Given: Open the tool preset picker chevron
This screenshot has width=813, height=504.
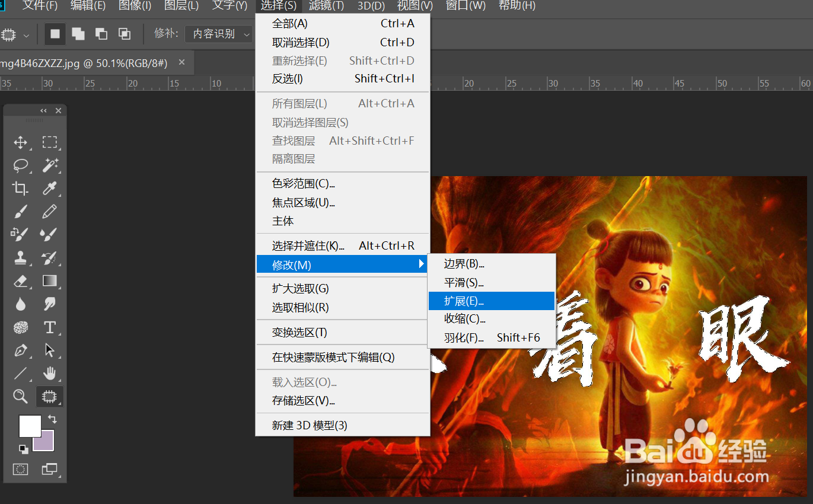Looking at the screenshot, I should click(x=26, y=36).
